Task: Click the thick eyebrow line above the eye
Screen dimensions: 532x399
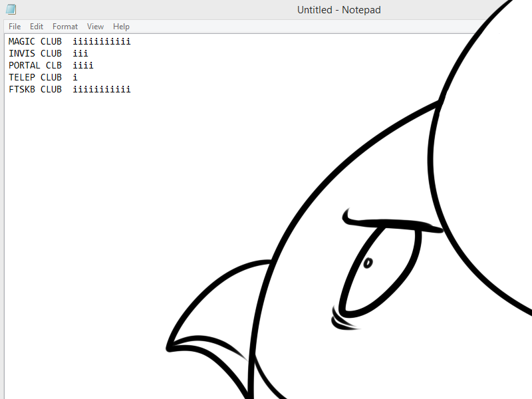Action: [392, 224]
